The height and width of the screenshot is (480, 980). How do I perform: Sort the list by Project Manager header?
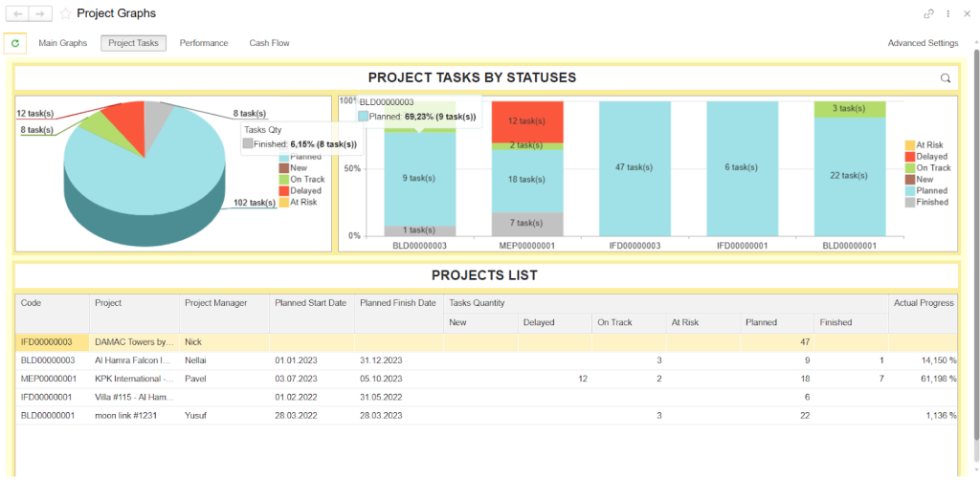point(215,303)
